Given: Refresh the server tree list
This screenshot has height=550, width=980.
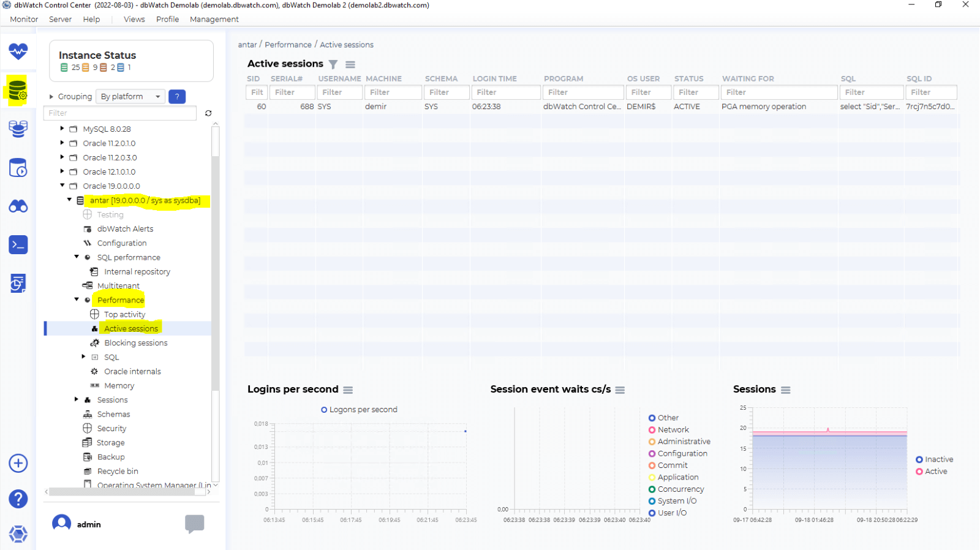Looking at the screenshot, I should click(208, 113).
